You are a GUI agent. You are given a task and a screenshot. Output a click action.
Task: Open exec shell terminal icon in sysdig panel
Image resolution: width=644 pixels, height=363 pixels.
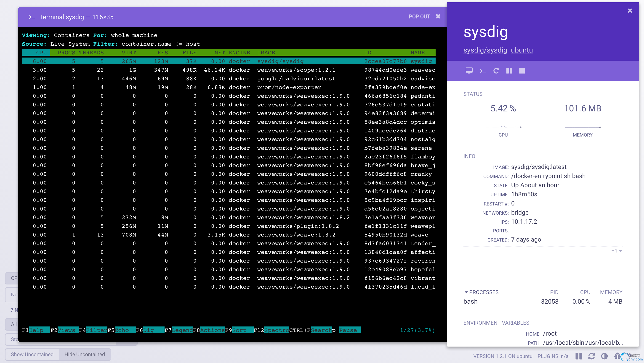(483, 71)
